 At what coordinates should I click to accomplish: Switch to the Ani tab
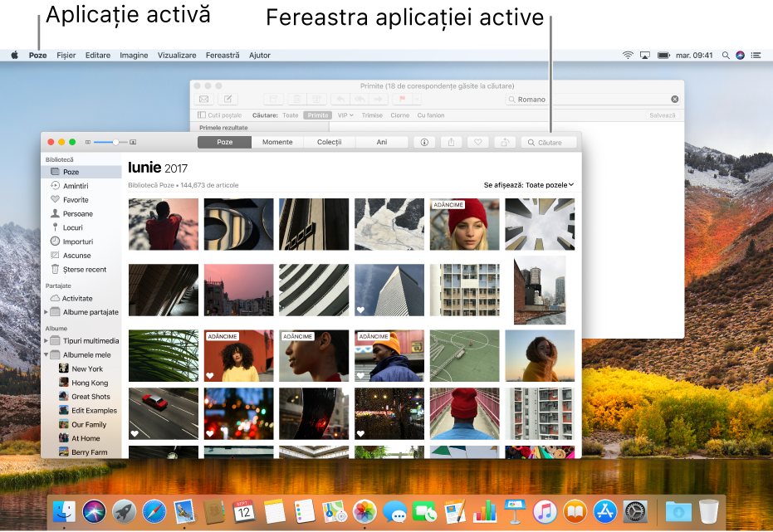[382, 143]
